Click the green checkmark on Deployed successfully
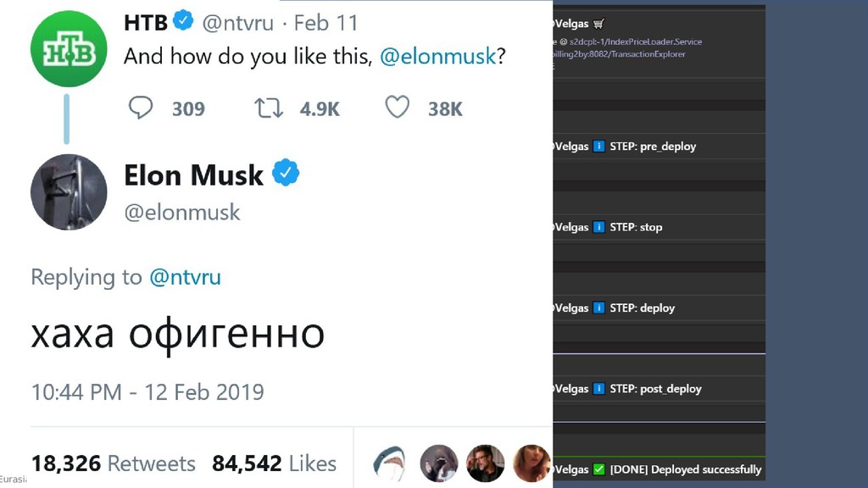Screen dimensions: 868x488 (x=599, y=469)
